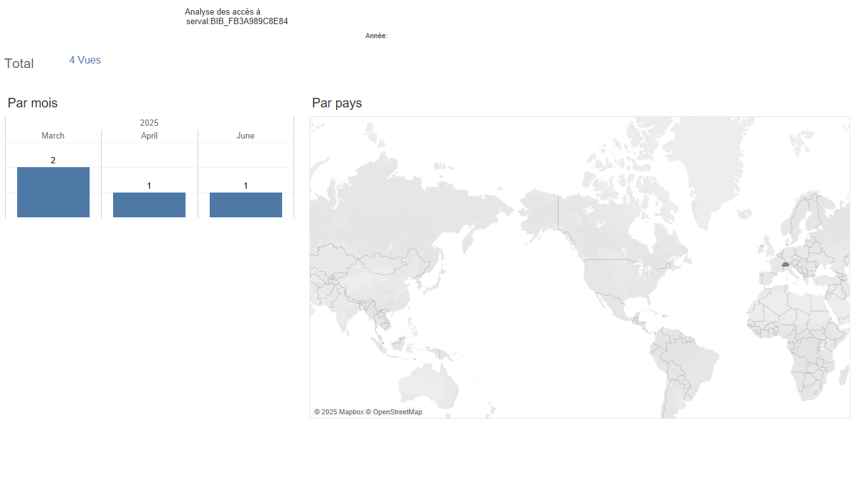Click the 'Par mois' heading

click(x=32, y=103)
